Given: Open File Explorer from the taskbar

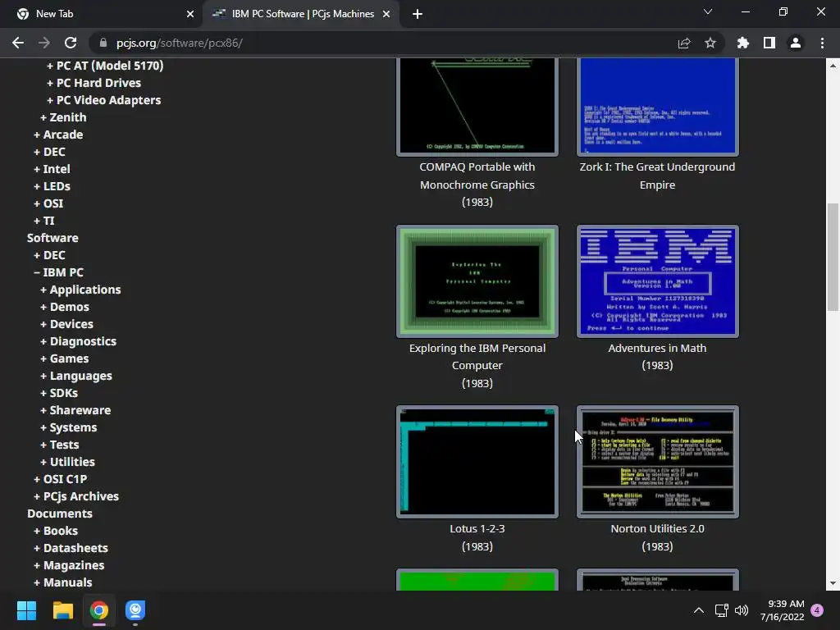Looking at the screenshot, I should [62, 610].
